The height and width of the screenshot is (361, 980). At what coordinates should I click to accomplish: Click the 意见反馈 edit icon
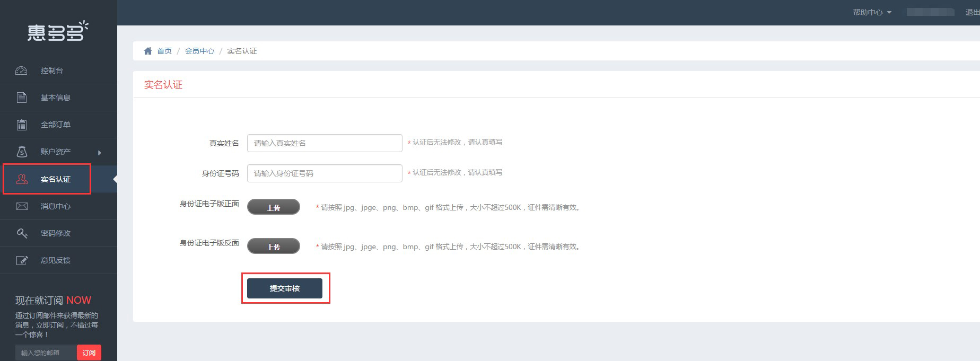tap(22, 260)
